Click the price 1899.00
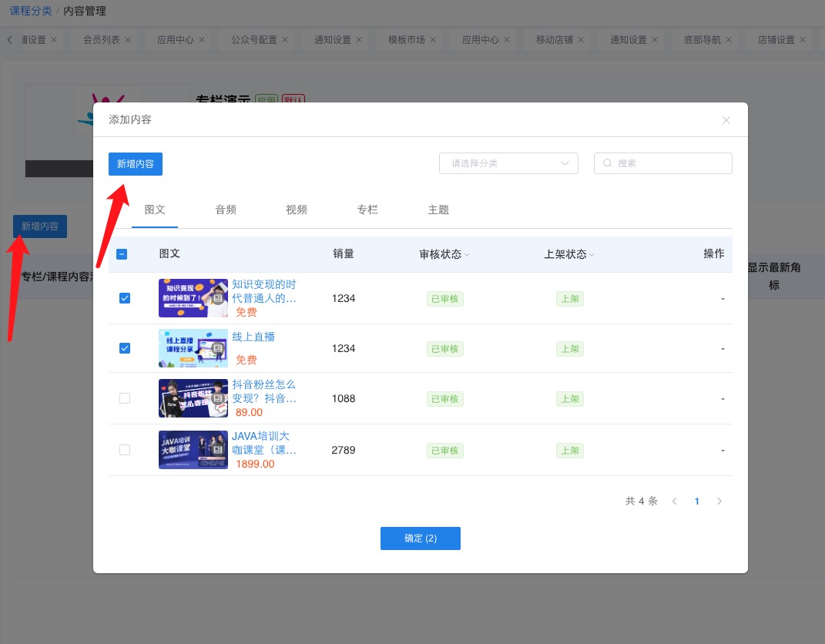The width and height of the screenshot is (825, 644). tap(255, 464)
